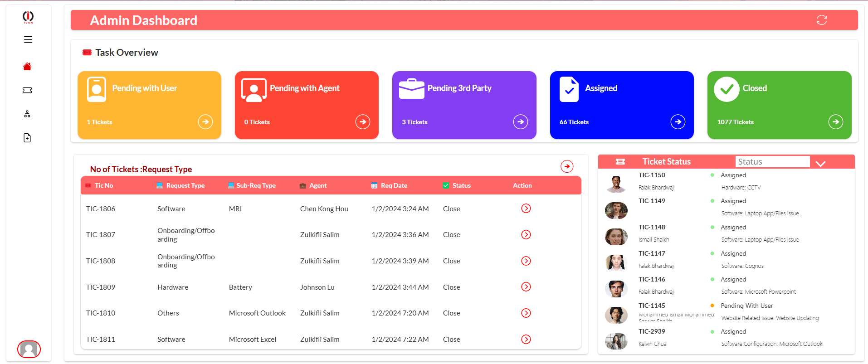
Task: Click the Pending with Agent icon
Action: (x=254, y=90)
